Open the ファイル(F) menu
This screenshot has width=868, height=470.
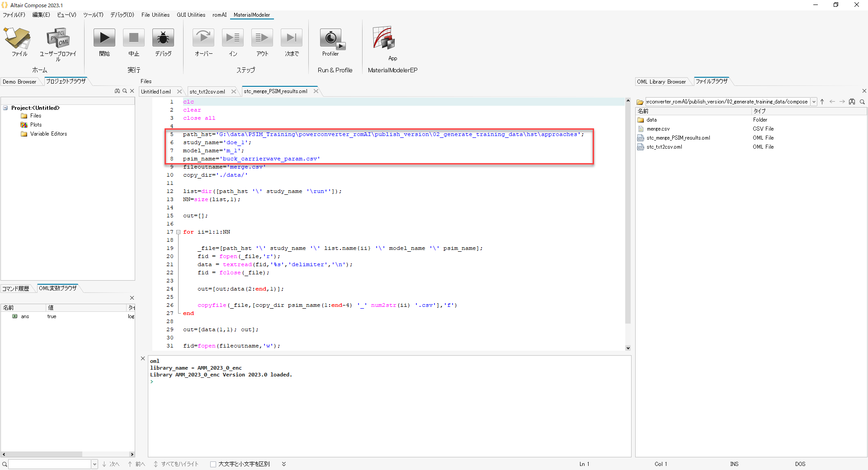(x=14, y=15)
